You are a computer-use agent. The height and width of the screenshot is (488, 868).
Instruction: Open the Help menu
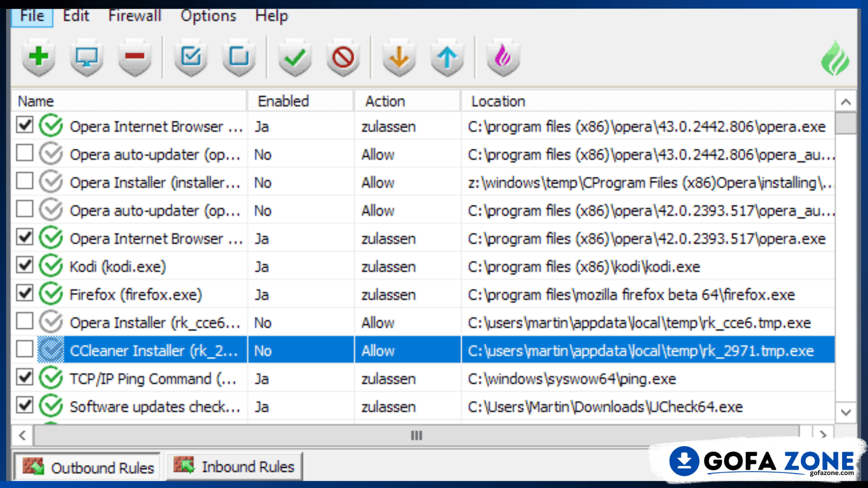coord(271,16)
